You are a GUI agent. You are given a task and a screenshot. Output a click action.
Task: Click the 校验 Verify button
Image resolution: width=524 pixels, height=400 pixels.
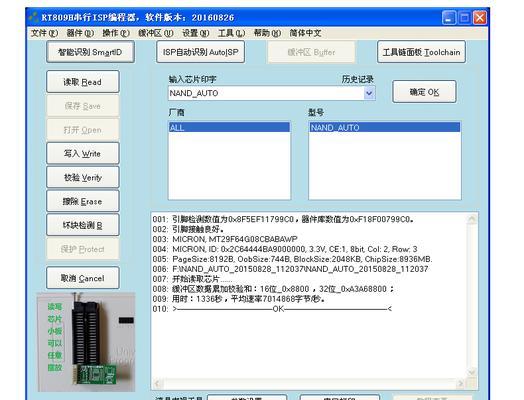pyautogui.click(x=83, y=177)
